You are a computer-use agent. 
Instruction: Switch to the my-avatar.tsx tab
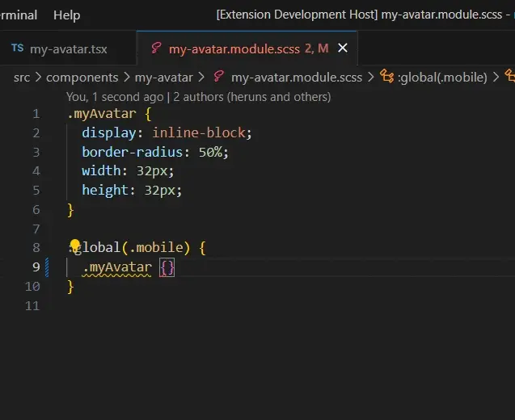68,49
